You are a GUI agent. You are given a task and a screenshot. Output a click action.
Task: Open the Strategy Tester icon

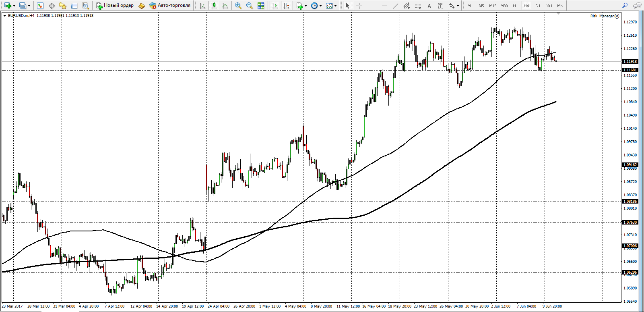click(85, 6)
